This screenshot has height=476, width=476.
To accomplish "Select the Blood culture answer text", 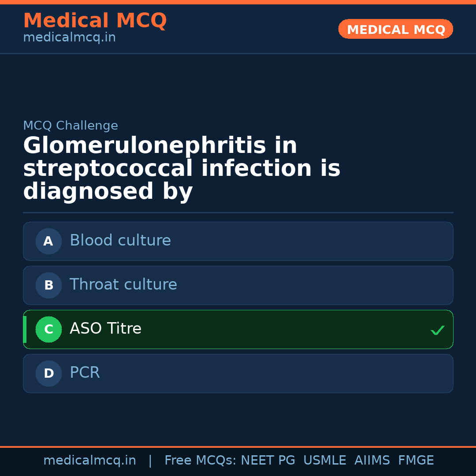I will (120, 241).
